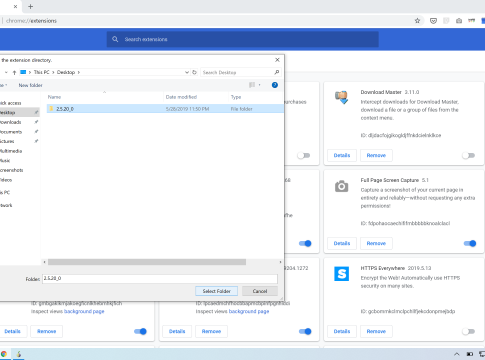Click the battery icon in the system tray
This screenshot has width=485, height=360.
click(x=469, y=354)
